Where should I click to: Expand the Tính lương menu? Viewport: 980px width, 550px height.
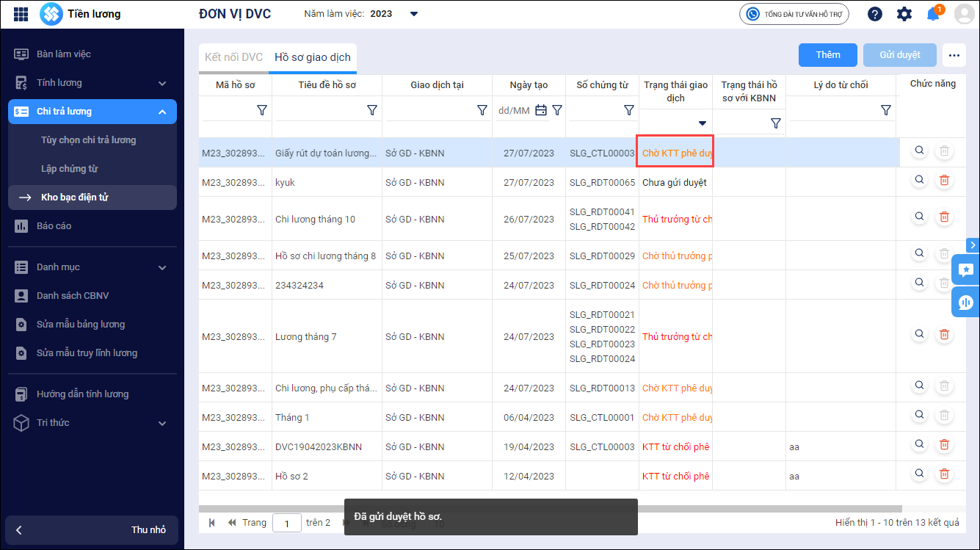pos(92,83)
